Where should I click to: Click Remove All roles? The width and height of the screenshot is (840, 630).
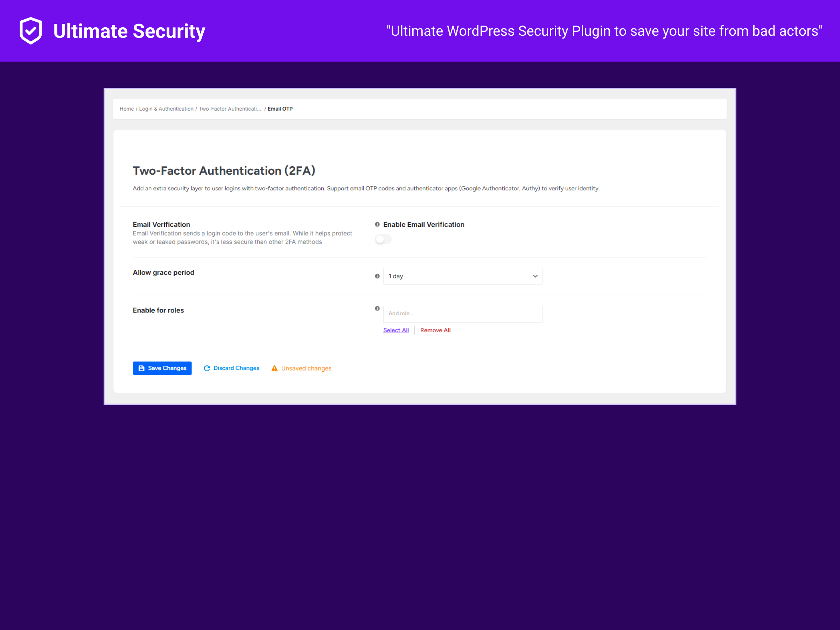[x=435, y=330]
